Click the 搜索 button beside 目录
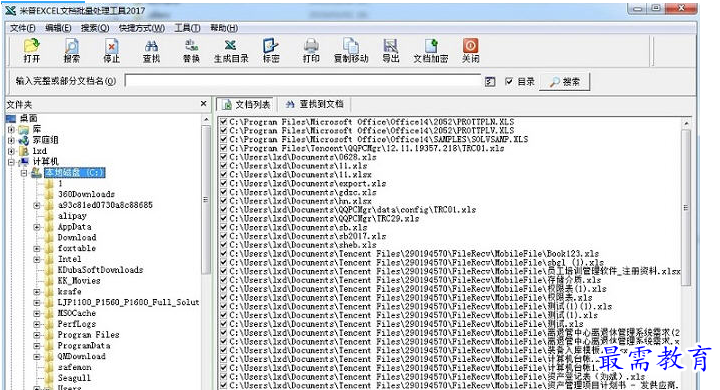Image resolution: width=720 pixels, height=390 pixels. click(565, 82)
